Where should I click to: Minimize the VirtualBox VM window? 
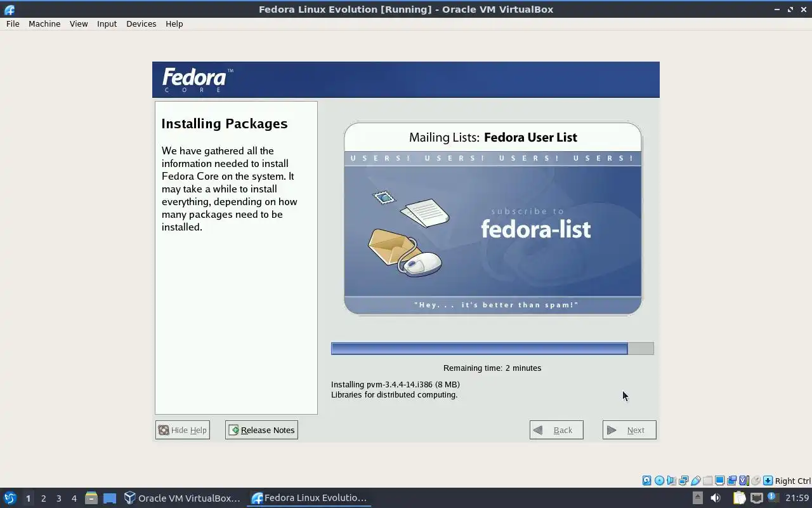[x=778, y=10]
